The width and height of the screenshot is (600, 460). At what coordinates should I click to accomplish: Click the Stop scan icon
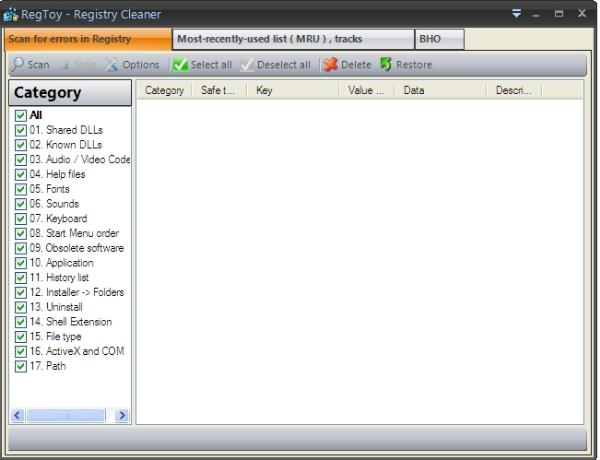click(64, 65)
